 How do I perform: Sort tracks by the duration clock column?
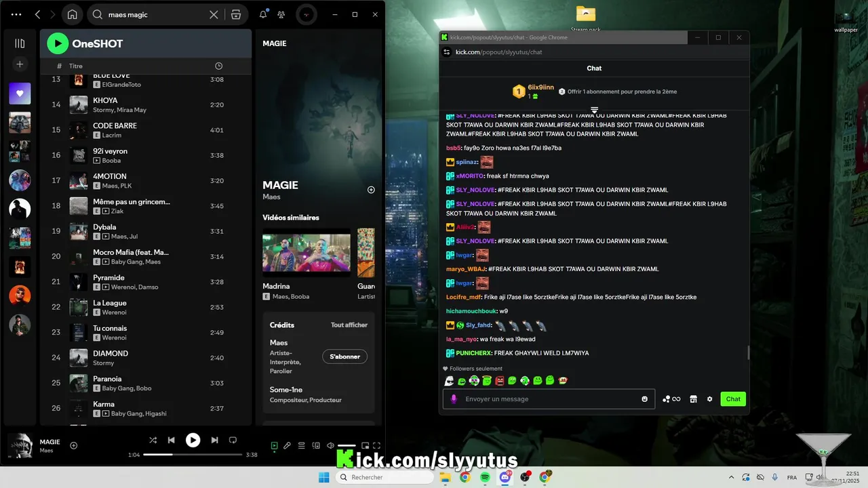[218, 66]
